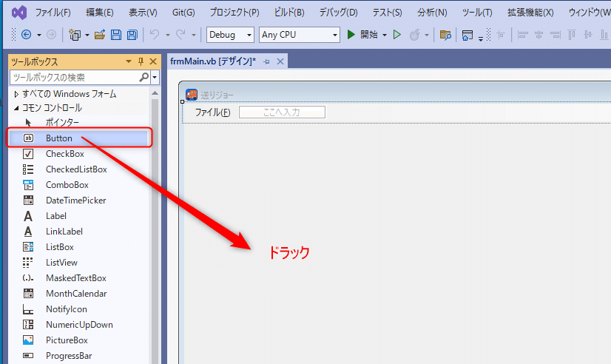Open the 編集(E) menu

pyautogui.click(x=100, y=13)
